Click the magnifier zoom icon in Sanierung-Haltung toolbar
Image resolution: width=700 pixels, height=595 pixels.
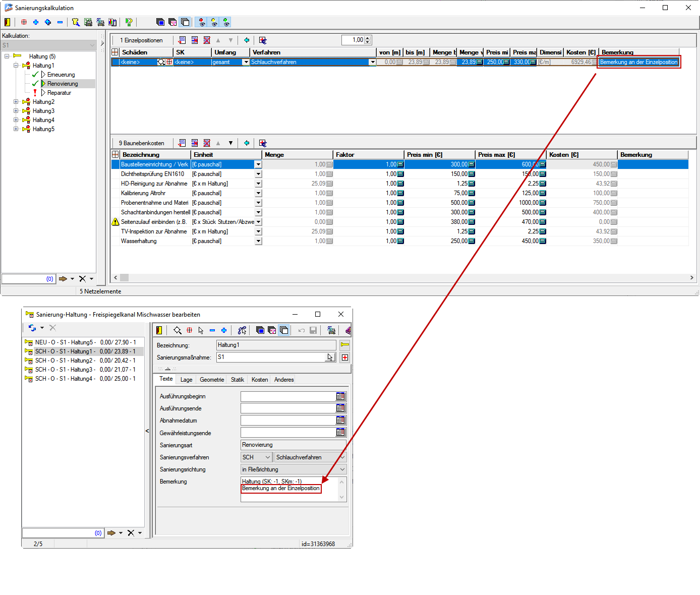click(x=178, y=330)
